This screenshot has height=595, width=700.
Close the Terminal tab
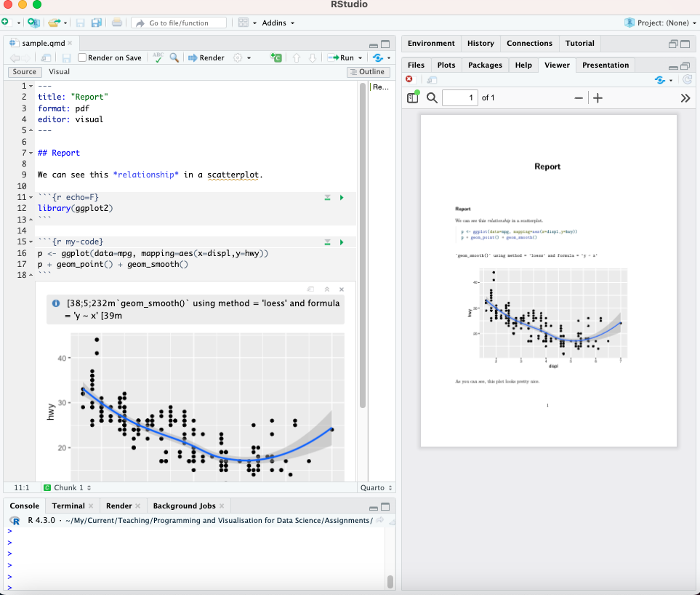[91, 506]
